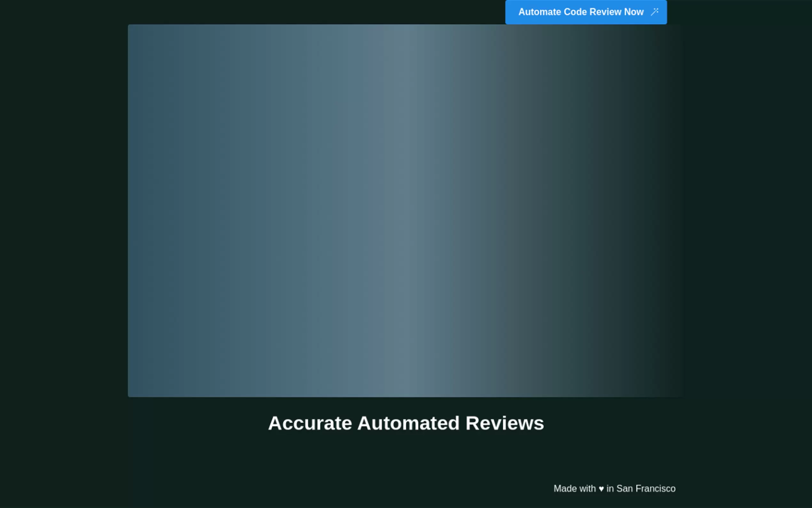Click the word in before San Francisco
Viewport: 812px width, 508px height.
pyautogui.click(x=610, y=488)
